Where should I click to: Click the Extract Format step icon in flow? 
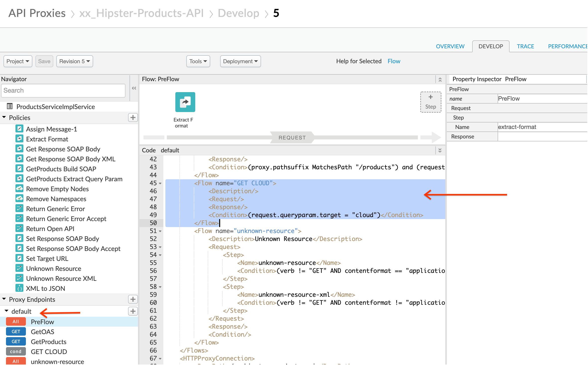185,102
